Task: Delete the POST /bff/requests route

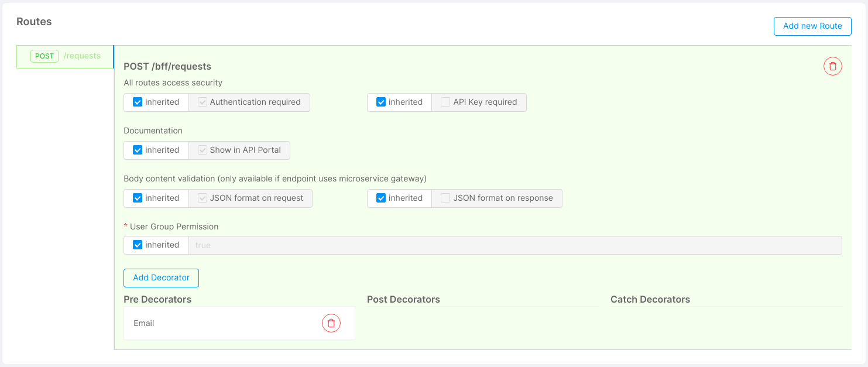Action: tap(832, 66)
